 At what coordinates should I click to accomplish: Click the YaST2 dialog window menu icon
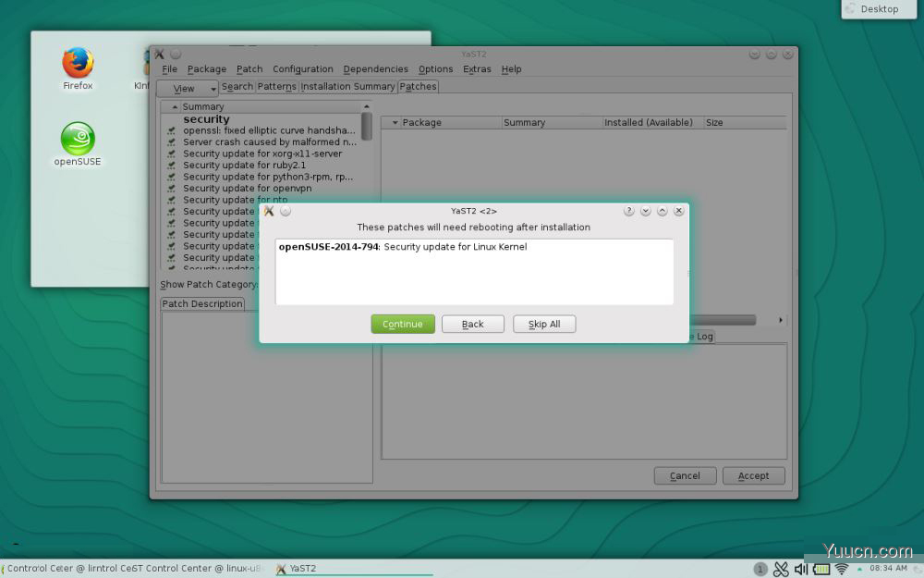click(269, 211)
